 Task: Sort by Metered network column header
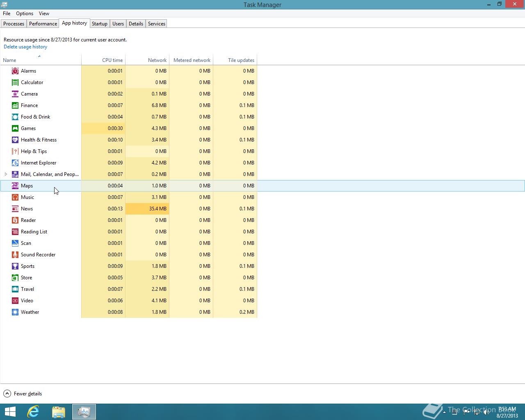(191, 60)
